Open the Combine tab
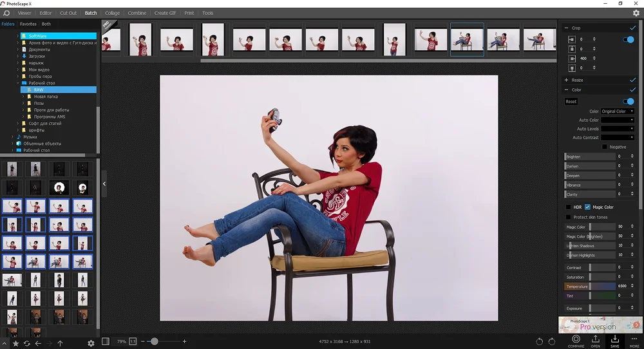The image size is (644, 349). pyautogui.click(x=137, y=13)
